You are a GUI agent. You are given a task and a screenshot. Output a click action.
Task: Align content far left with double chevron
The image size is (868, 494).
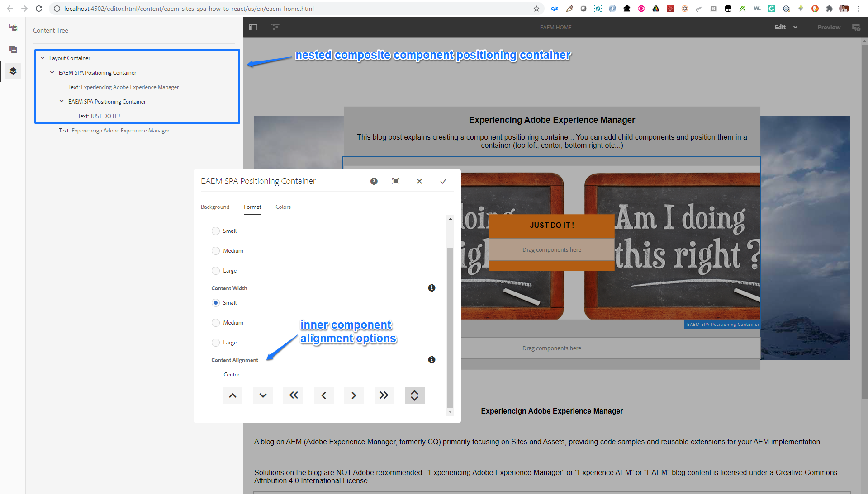(294, 395)
